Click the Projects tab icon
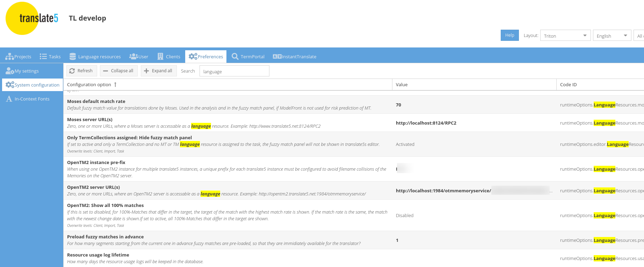Viewport: 644px width, 267px height. (9, 57)
